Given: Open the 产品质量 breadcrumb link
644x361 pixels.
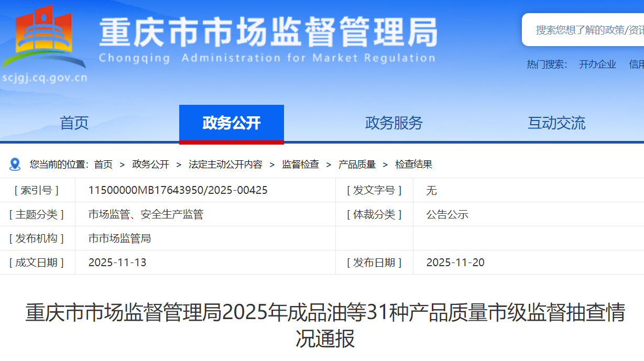Looking at the screenshot, I should coord(357,165).
